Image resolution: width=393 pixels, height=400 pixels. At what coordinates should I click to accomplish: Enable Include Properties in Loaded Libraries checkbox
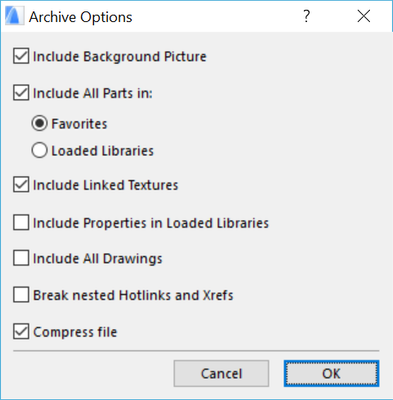(21, 223)
